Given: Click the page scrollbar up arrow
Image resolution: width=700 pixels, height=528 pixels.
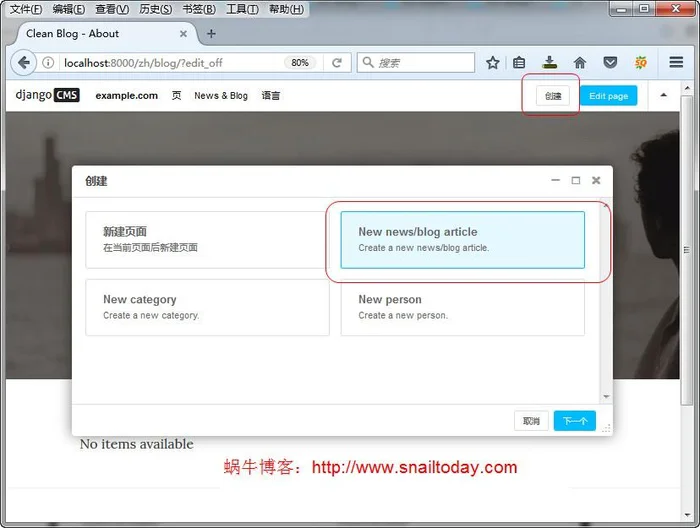Looking at the screenshot, I should click(687, 88).
